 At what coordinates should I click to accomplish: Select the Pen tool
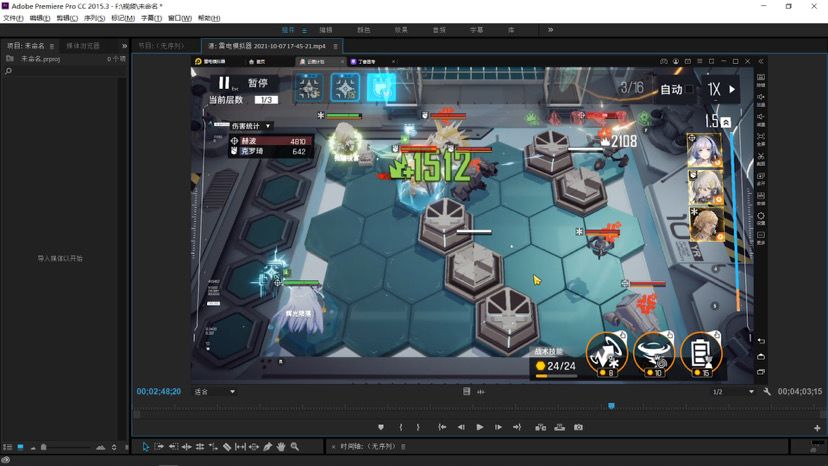(268, 446)
